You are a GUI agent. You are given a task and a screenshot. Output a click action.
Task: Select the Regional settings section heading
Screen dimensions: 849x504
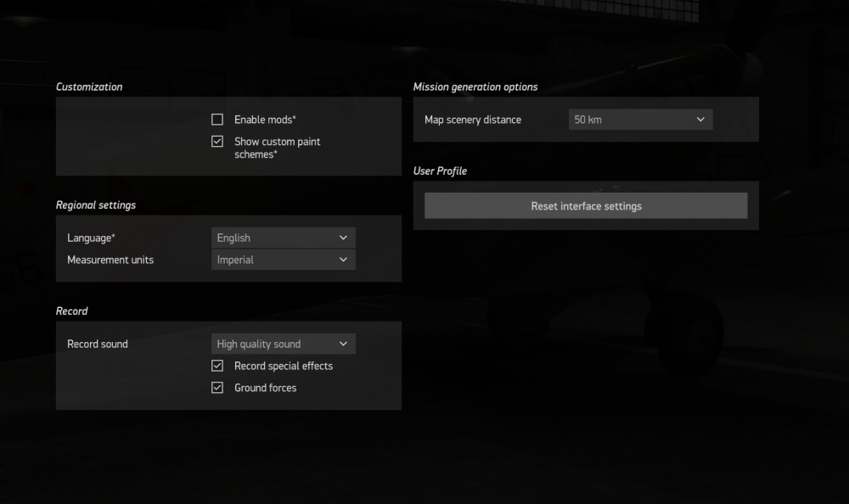96,204
